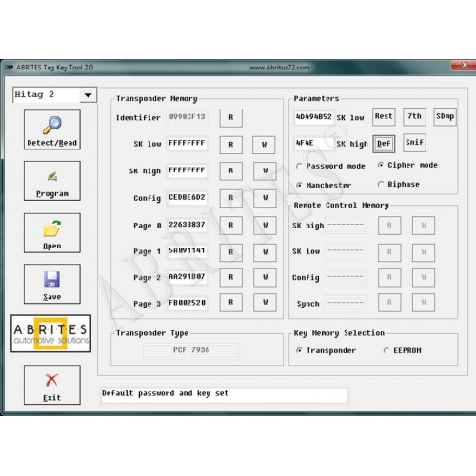476x476 pixels.
Task: Click the Parameters SK high field 4F4E
Action: (x=314, y=144)
